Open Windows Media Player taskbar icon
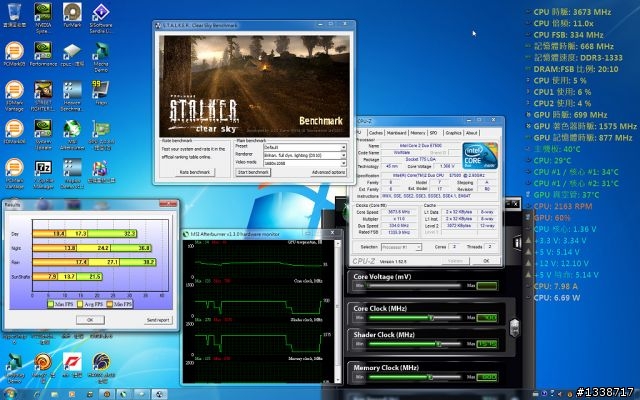 pos(72,394)
